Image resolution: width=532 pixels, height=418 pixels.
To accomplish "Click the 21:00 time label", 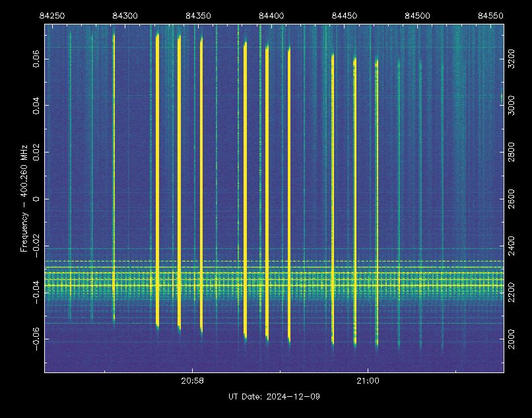I will (x=368, y=381).
